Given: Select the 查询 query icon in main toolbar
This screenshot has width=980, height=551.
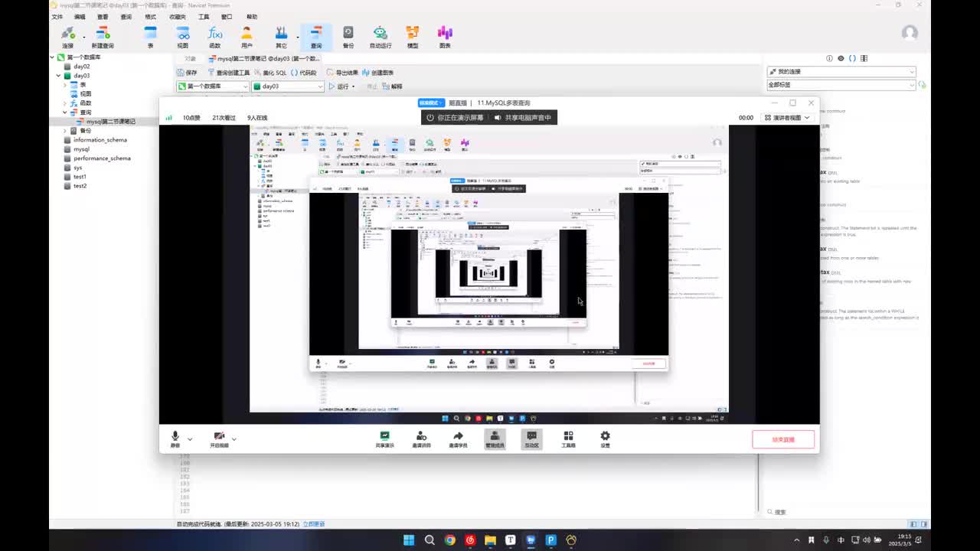Looking at the screenshot, I should coord(316,36).
